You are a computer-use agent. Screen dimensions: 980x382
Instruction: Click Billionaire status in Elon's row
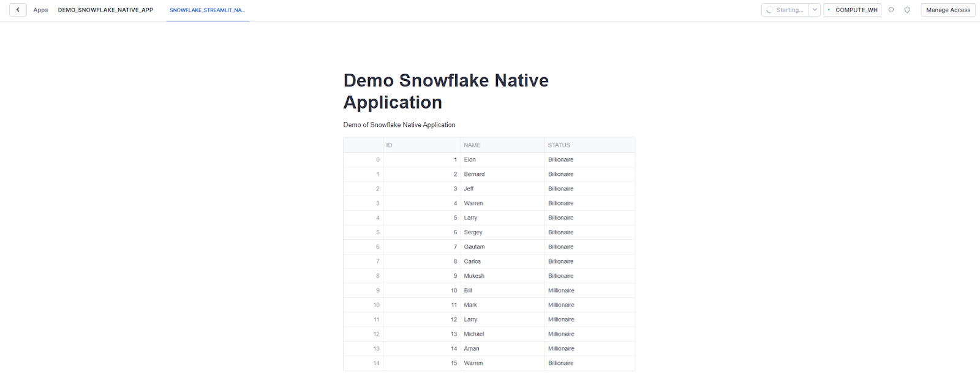tap(590, 160)
